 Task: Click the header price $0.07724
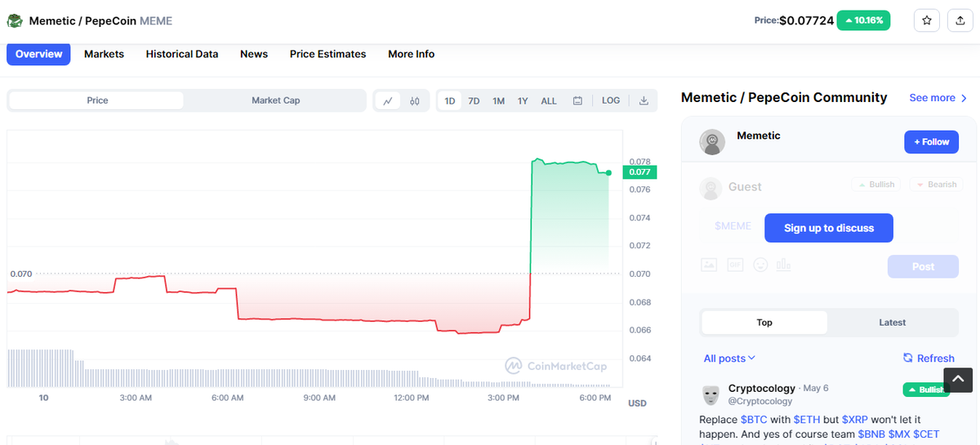click(806, 20)
